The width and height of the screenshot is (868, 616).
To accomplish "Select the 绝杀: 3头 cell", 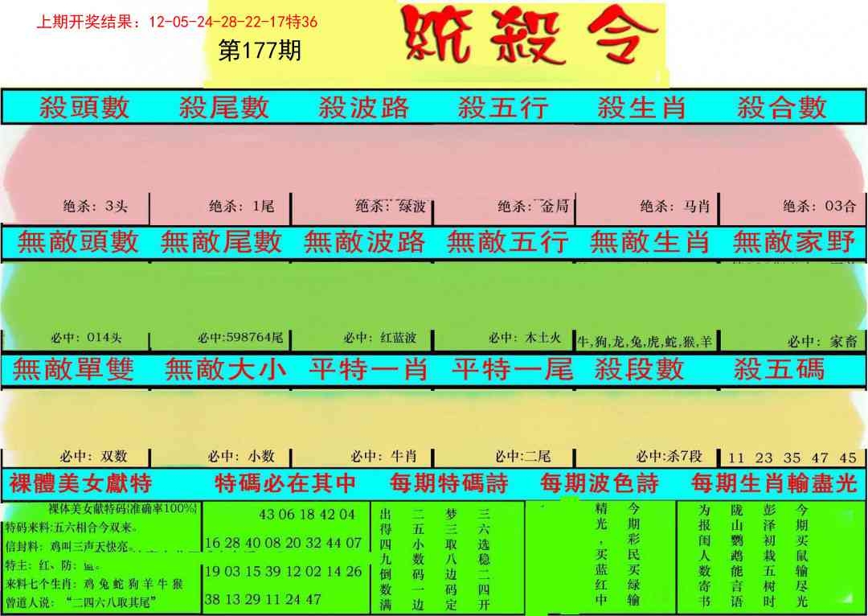I will pos(95,207).
